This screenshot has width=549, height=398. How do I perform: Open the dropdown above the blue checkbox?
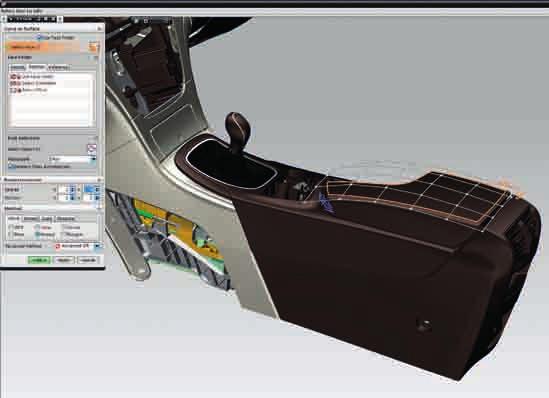pos(72,159)
